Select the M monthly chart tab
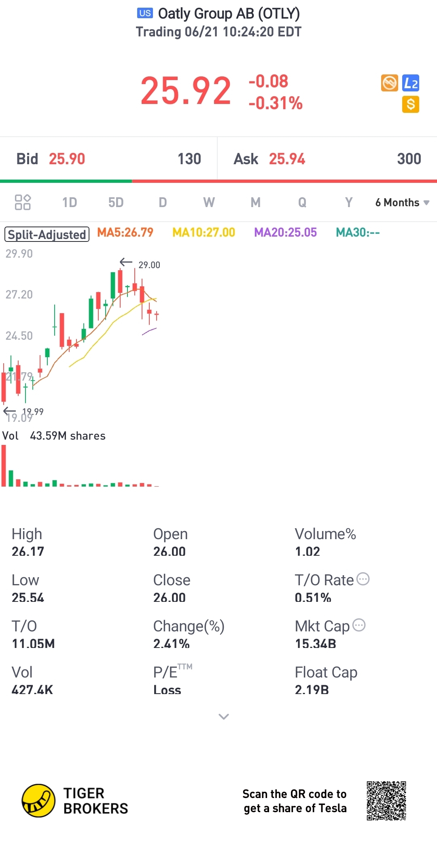The width and height of the screenshot is (437, 868). click(x=255, y=202)
